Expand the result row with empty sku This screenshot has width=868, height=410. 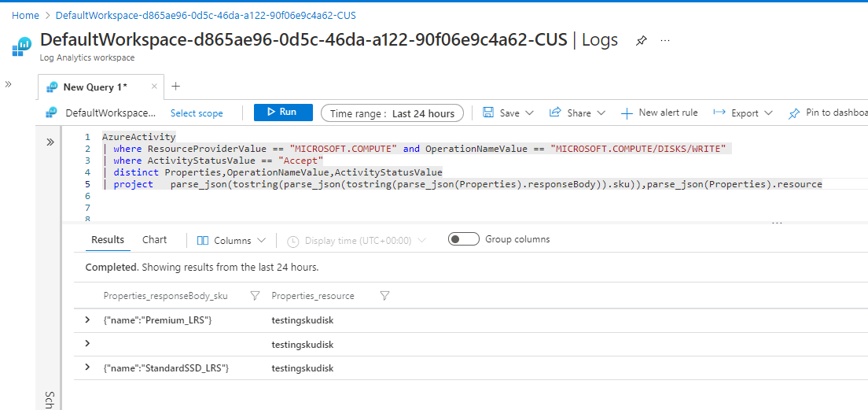tap(87, 344)
